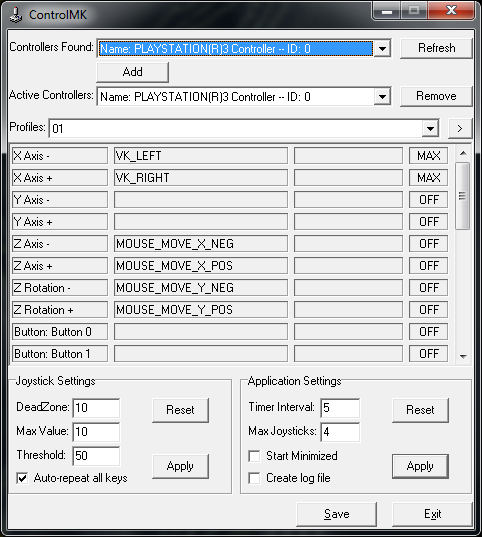This screenshot has height=537, width=482.
Task: Select the VK_LEFT mapping field
Action: [x=201, y=156]
